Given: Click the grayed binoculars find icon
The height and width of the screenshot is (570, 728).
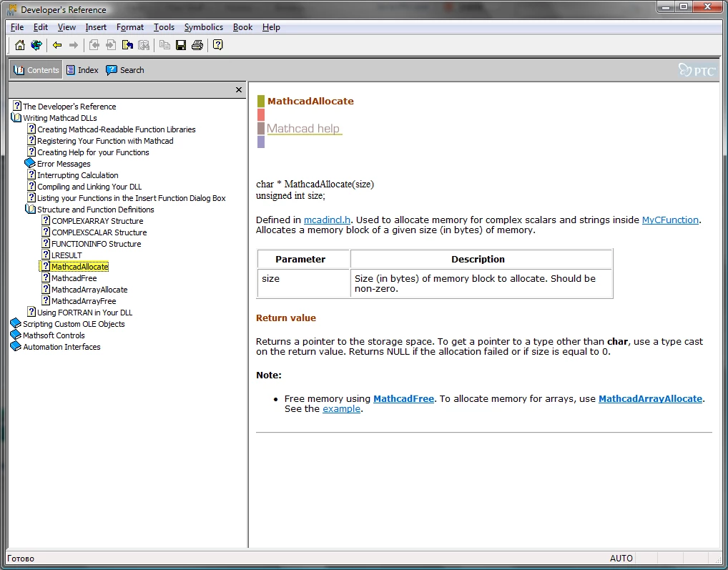Looking at the screenshot, I should click(x=144, y=45).
